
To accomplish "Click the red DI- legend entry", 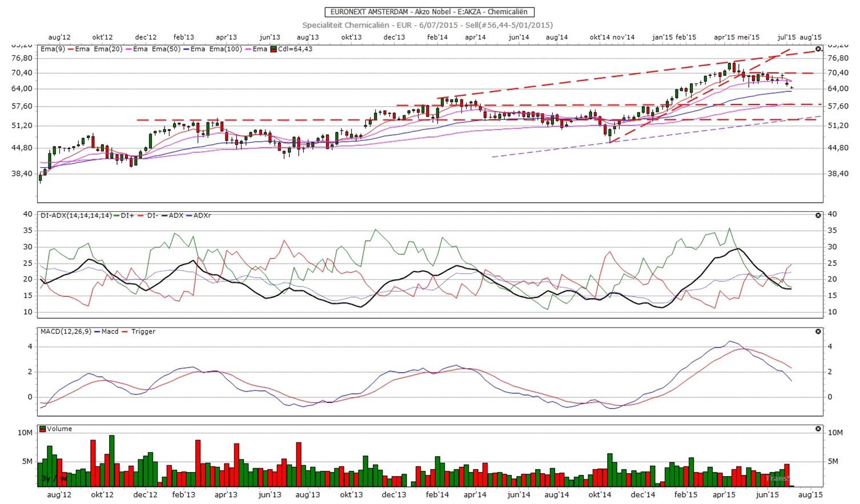I will [148, 216].
